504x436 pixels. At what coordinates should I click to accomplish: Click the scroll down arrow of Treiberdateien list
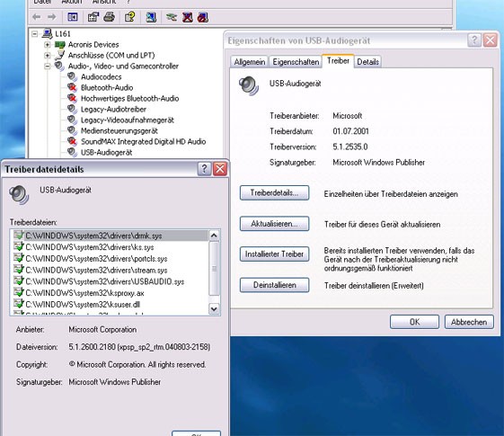click(214, 309)
